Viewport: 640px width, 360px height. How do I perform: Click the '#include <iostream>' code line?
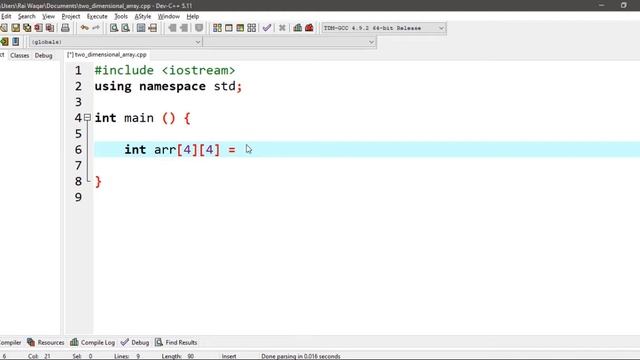(x=165, y=70)
